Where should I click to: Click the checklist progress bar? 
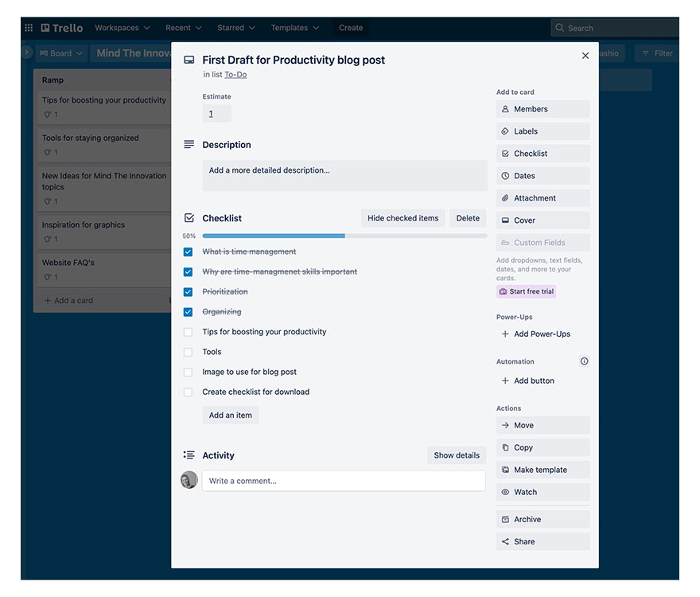click(344, 236)
